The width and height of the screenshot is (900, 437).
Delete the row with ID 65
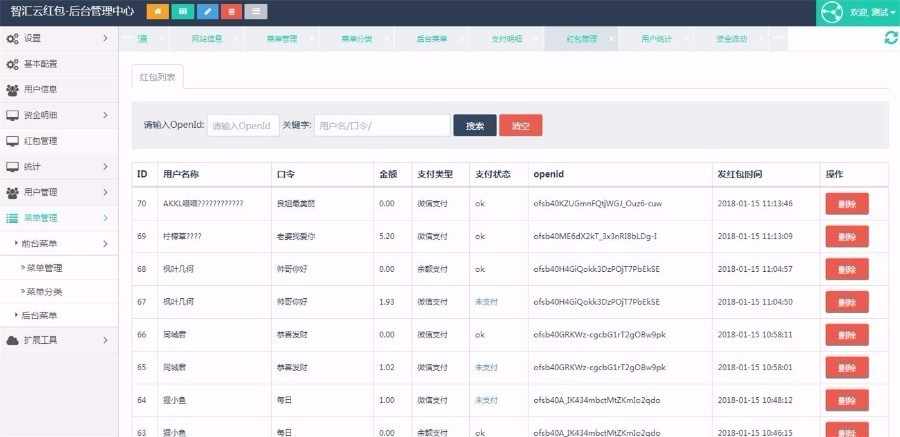point(847,368)
